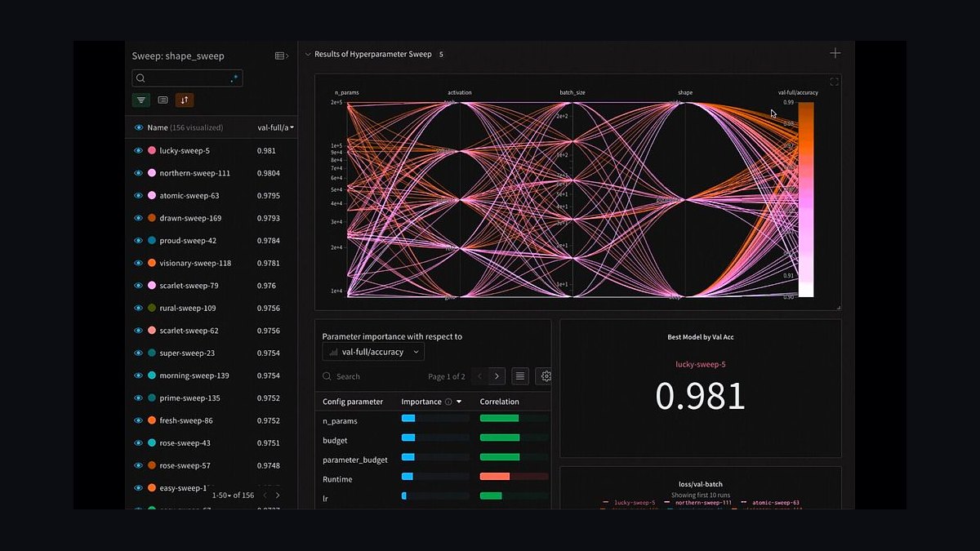This screenshot has height=551, width=980.
Task: Click the sparkle icon in runs search box
Action: tap(234, 78)
